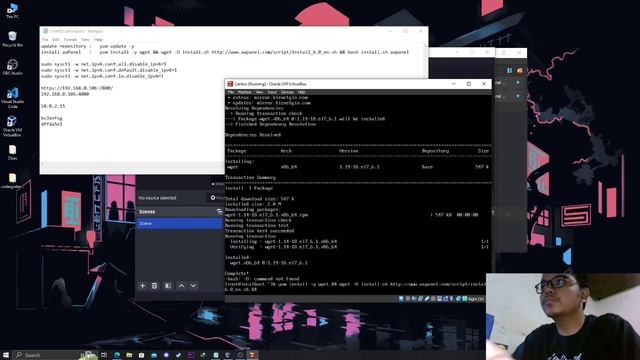Open VirtualBox View menu

[x=260, y=92]
